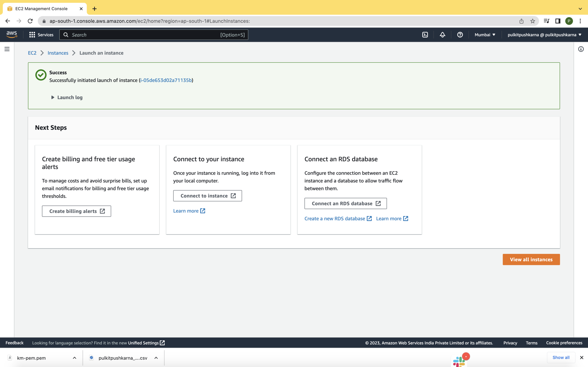The height and width of the screenshot is (367, 588).
Task: Reload the browser page
Action: tap(30, 21)
